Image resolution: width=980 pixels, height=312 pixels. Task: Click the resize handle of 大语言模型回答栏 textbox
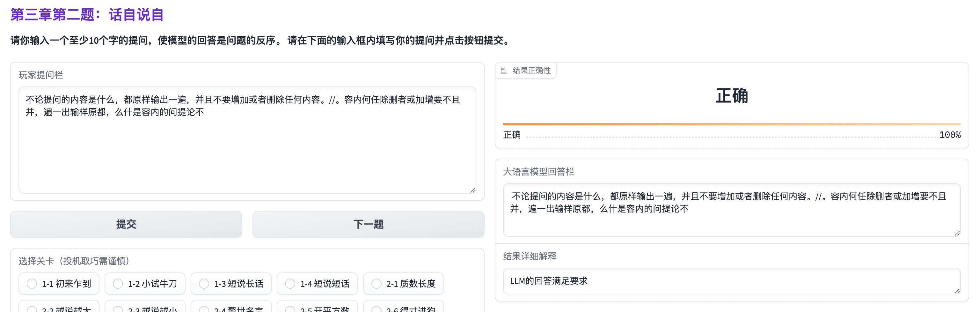click(957, 233)
